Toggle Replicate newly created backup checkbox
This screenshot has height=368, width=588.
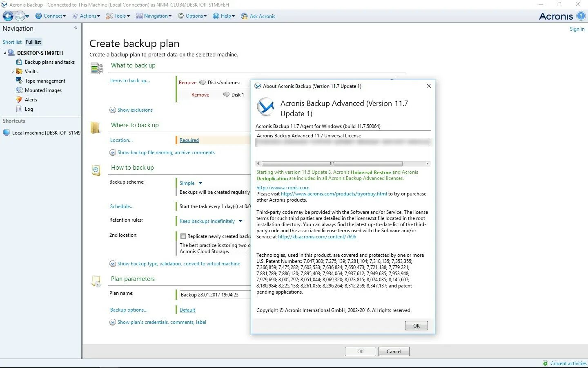tap(183, 236)
